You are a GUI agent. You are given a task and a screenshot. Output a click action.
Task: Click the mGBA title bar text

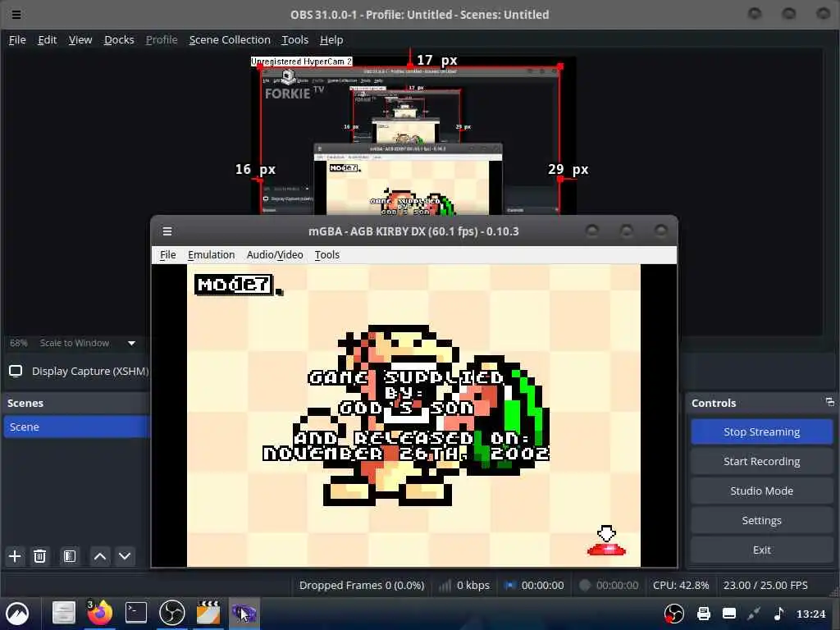pos(413,231)
